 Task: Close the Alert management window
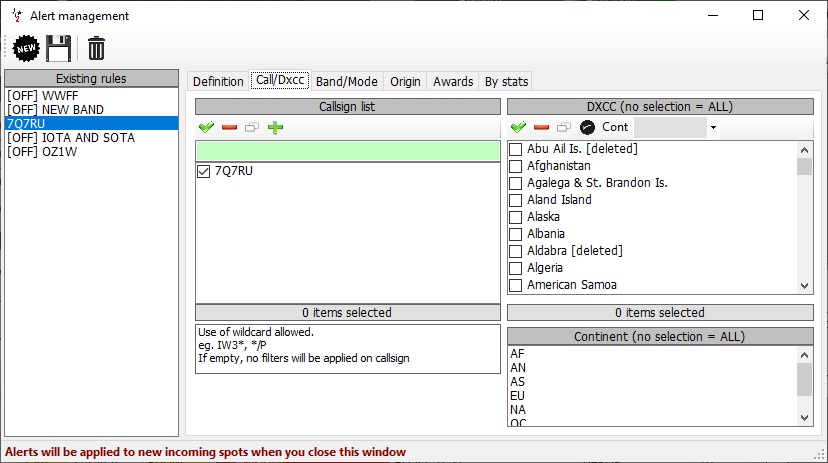[804, 15]
